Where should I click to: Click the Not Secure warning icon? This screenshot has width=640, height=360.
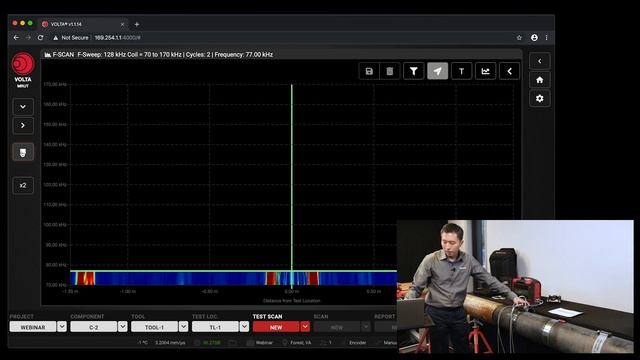(56, 38)
